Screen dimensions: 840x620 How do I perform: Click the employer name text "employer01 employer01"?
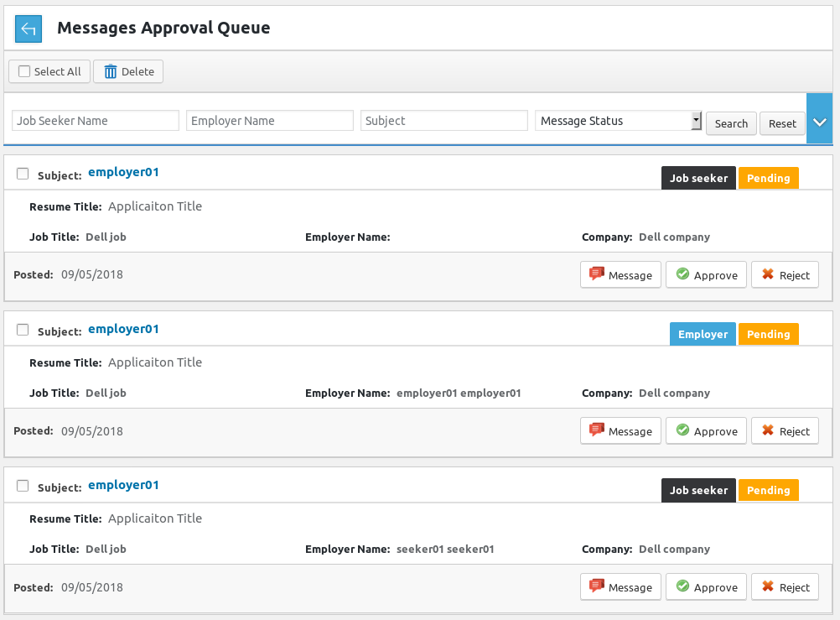pyautogui.click(x=459, y=393)
